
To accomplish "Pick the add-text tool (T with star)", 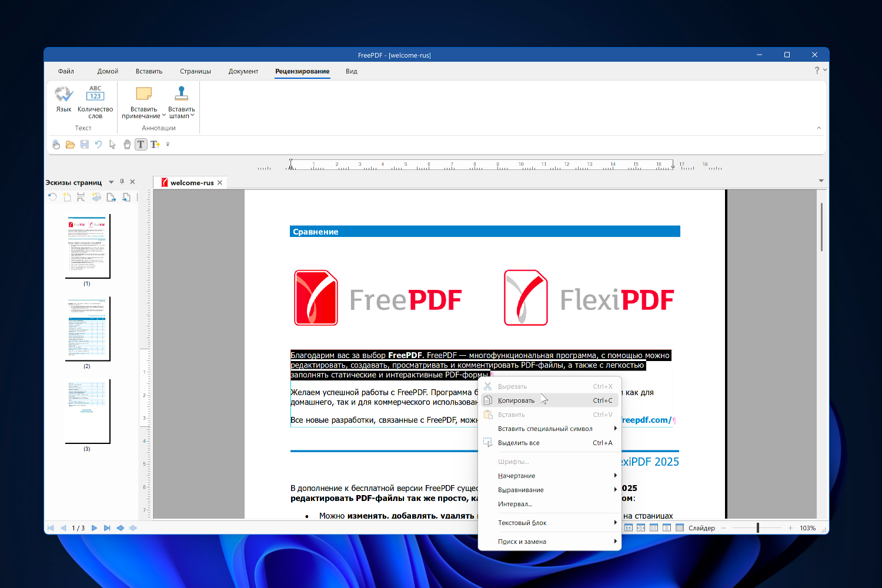I will pyautogui.click(x=155, y=145).
